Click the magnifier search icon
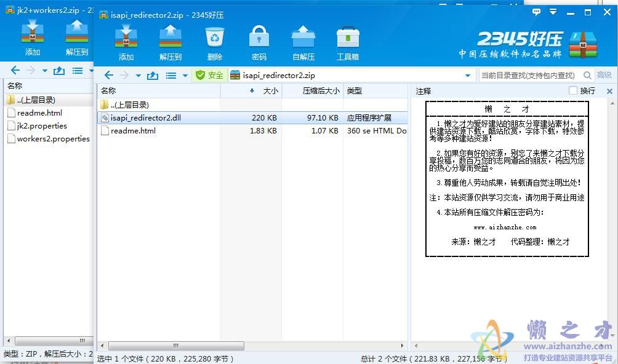Viewport: 618px width, 364px height. coord(587,75)
